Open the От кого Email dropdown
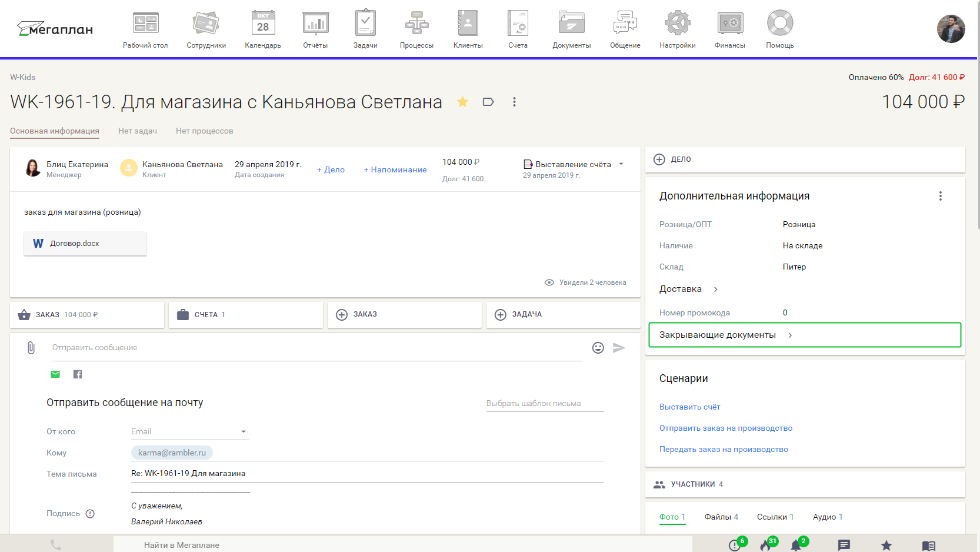This screenshot has width=980, height=552. pyautogui.click(x=189, y=431)
